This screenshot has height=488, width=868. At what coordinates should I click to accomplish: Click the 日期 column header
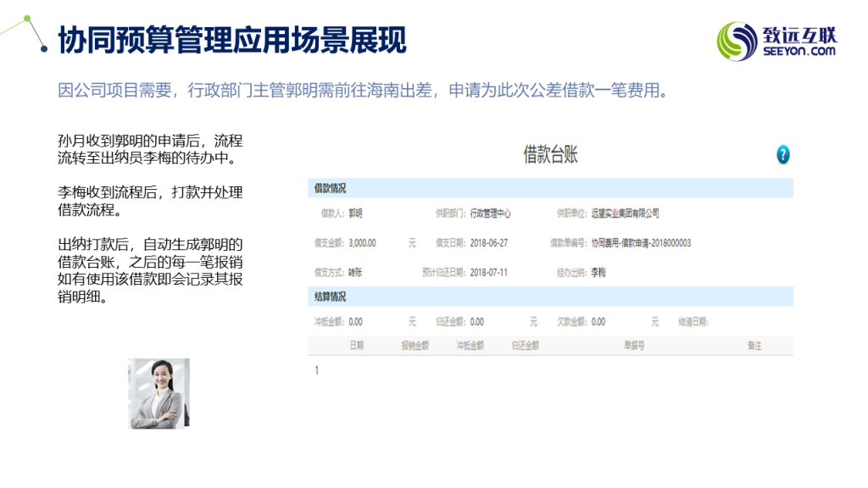tap(357, 346)
